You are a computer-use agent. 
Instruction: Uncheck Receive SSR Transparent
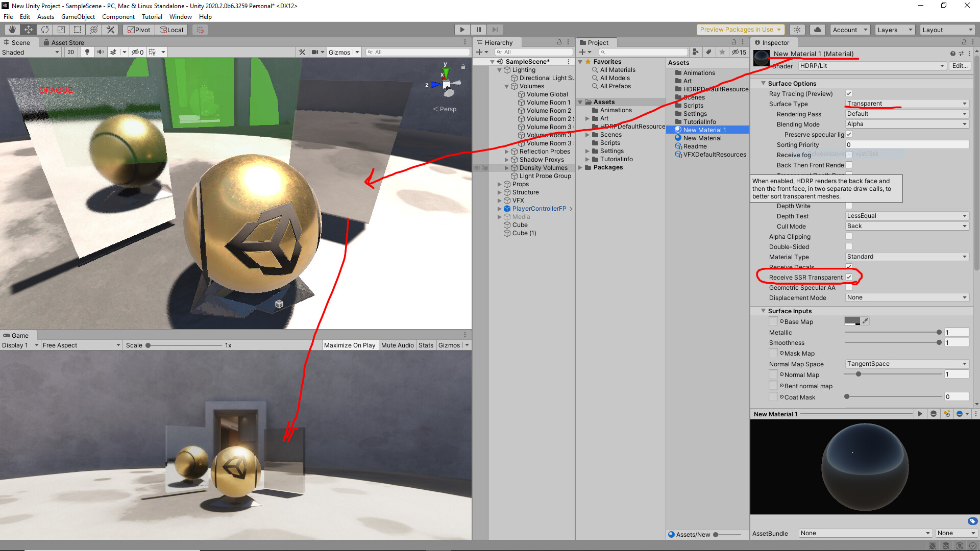[849, 278]
